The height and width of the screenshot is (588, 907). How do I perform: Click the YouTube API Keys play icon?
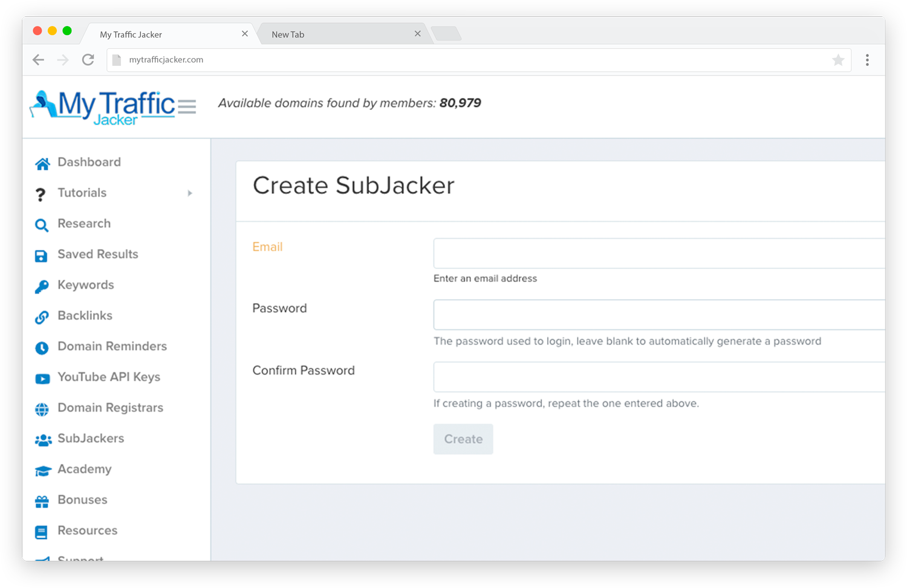[42, 378]
